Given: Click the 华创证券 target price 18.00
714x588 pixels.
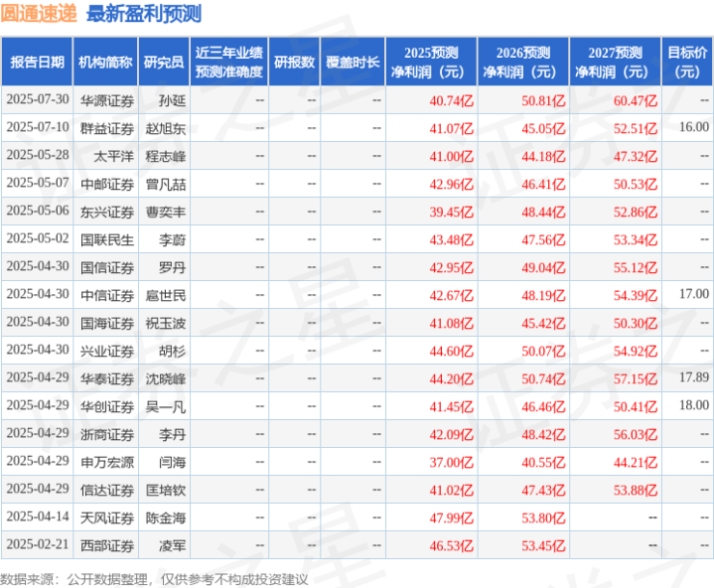Looking at the screenshot, I should [x=694, y=405].
